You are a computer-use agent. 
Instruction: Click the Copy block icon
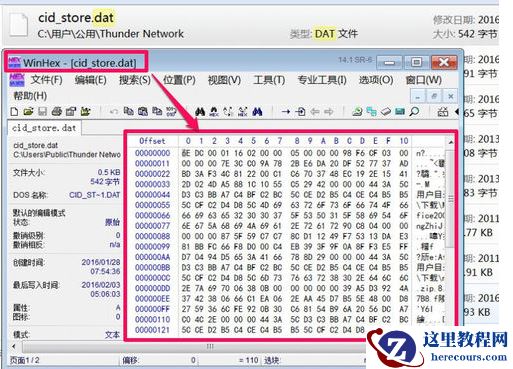point(128,111)
